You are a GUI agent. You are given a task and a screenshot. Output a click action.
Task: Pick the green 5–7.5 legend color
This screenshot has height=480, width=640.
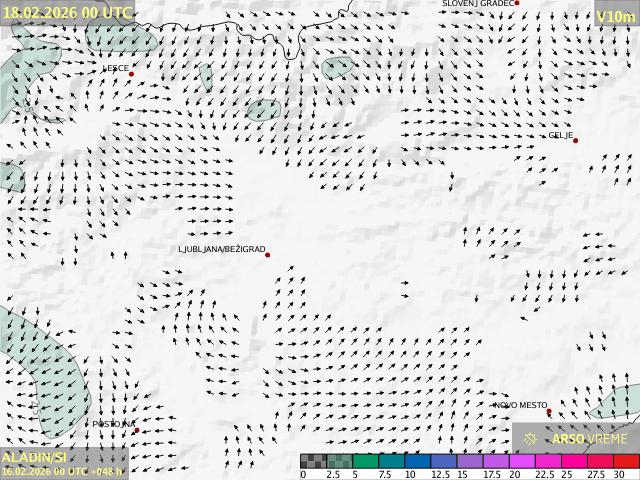tap(366, 461)
